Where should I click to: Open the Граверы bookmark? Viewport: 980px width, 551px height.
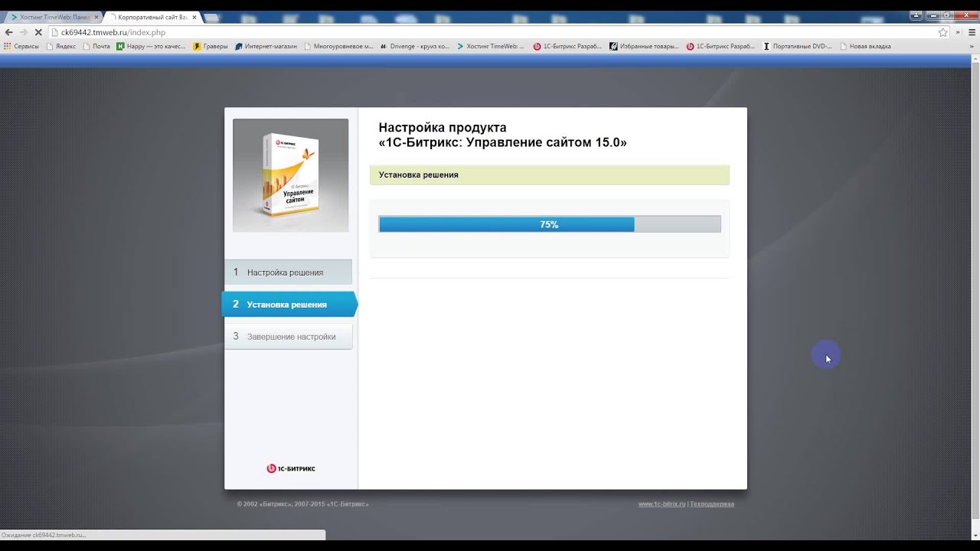tap(211, 46)
